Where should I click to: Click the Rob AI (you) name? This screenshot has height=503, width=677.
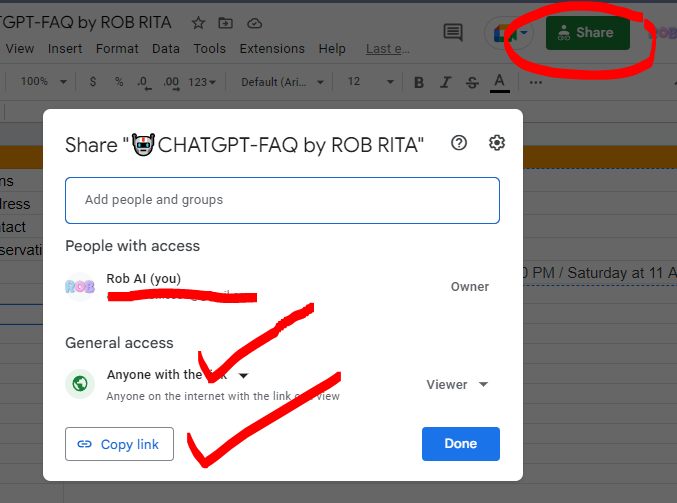click(x=144, y=278)
